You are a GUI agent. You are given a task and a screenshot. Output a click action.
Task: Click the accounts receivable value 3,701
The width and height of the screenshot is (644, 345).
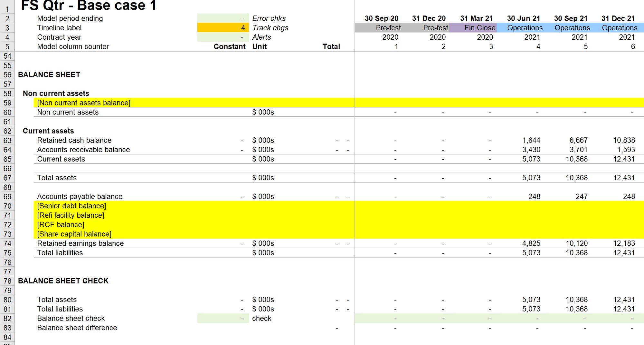point(578,150)
